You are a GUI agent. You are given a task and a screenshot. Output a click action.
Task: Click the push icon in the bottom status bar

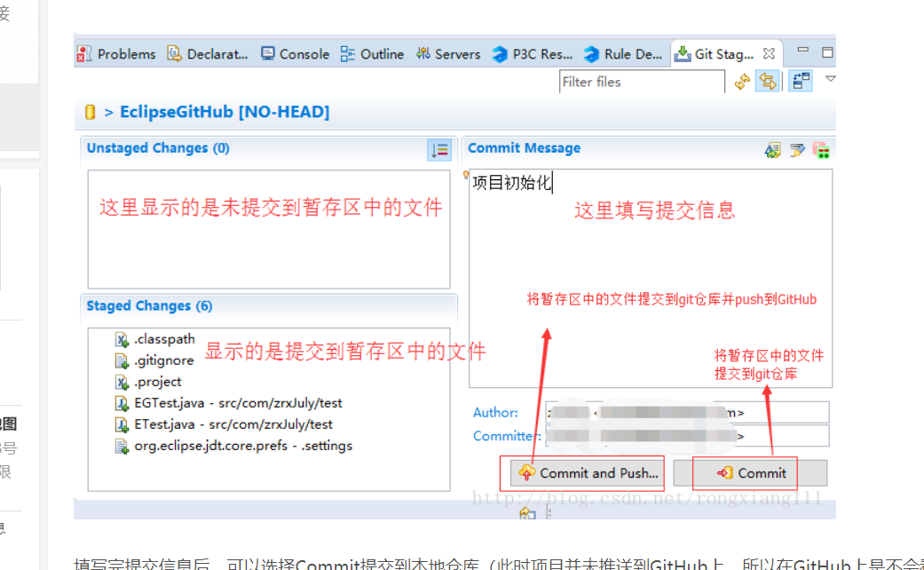[x=527, y=513]
